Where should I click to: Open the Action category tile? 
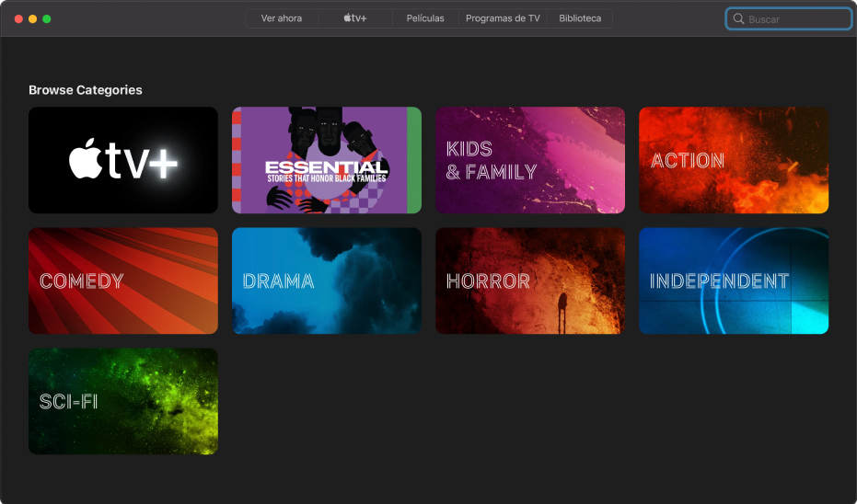734,160
